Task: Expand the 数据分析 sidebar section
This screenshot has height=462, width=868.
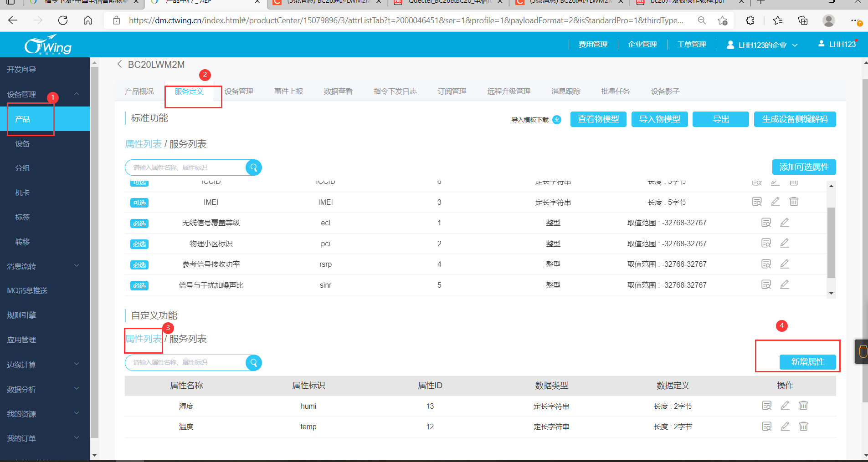Action: 77,389
